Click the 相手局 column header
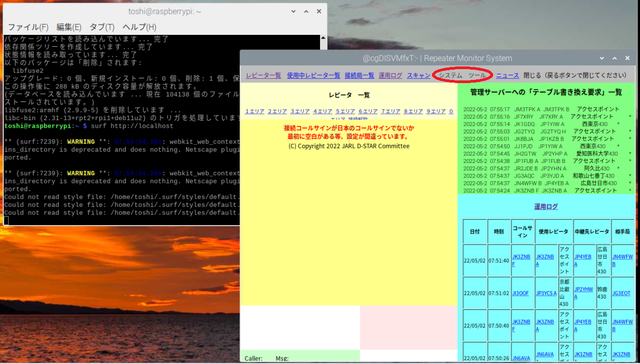Viewport: 640px width, 364px height. point(622,231)
